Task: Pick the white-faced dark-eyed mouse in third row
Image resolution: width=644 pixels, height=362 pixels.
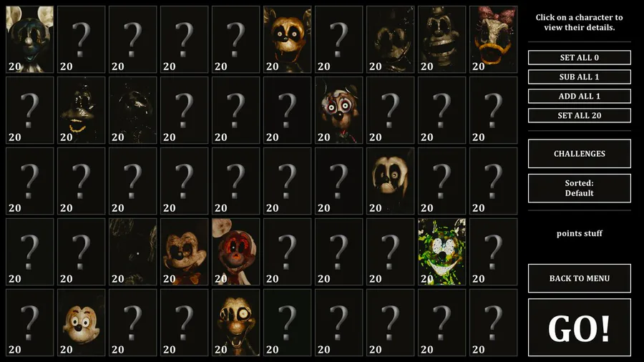Action: [390, 181]
